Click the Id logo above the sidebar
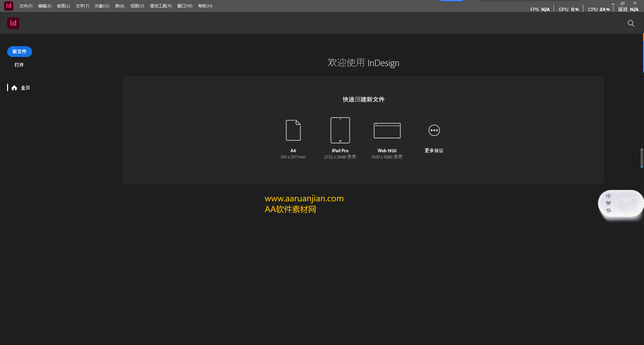644x345 pixels. click(13, 23)
